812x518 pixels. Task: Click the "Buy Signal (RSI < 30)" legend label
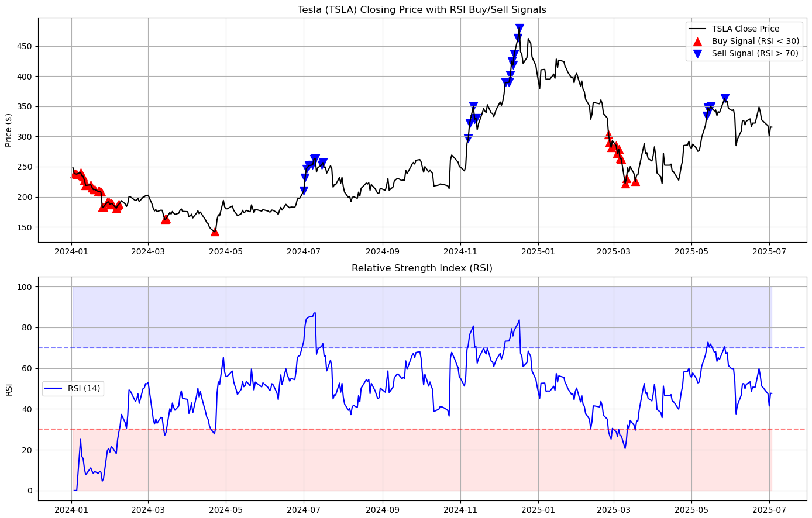755,41
